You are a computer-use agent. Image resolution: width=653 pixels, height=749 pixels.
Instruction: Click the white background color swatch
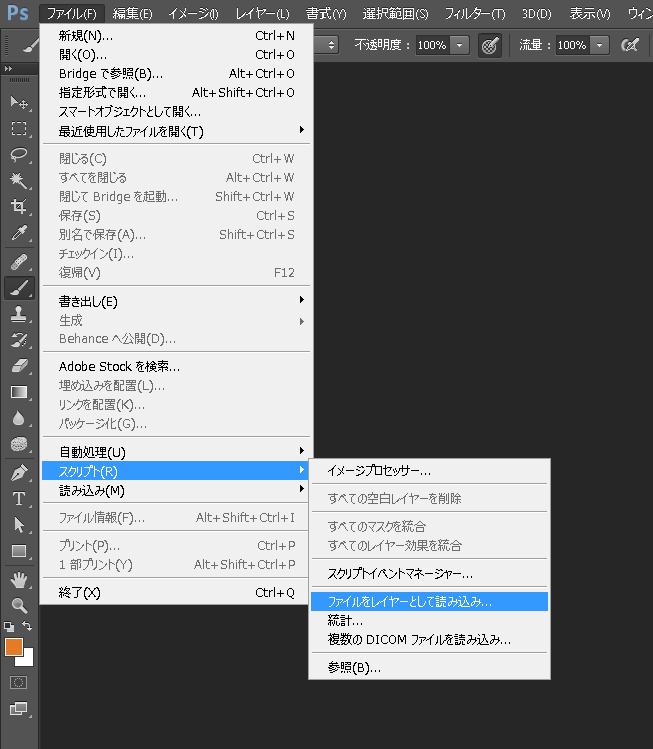click(28, 659)
